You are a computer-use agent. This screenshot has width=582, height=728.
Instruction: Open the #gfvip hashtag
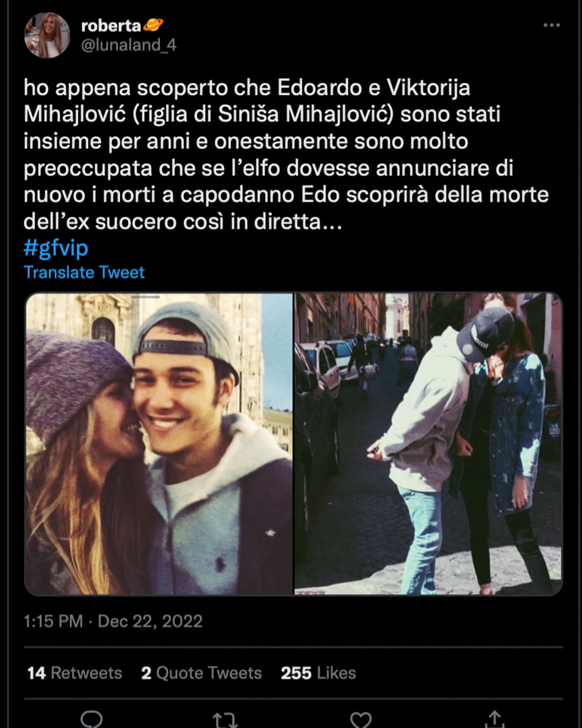click(56, 248)
